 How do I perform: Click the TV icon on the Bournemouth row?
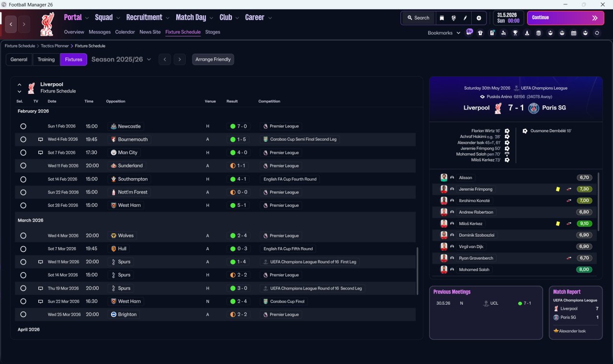[41, 139]
